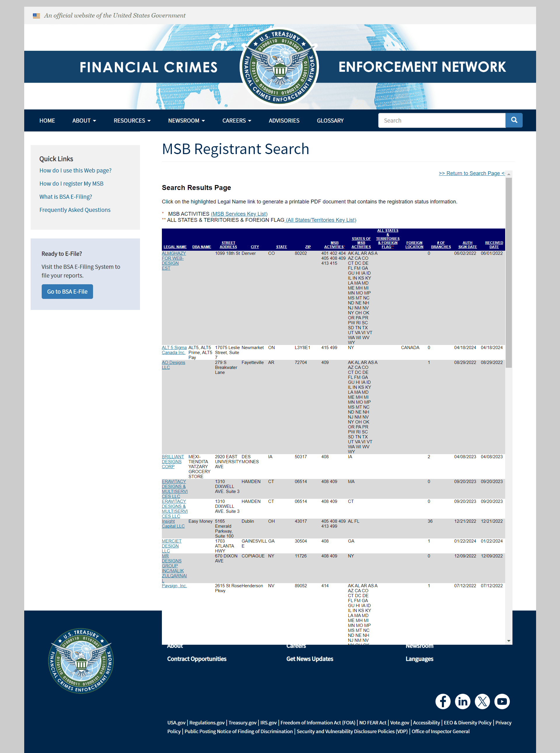The height and width of the screenshot is (753, 560).
Task: Sort by RECEIVED DATE column header
Action: pyautogui.click(x=494, y=245)
